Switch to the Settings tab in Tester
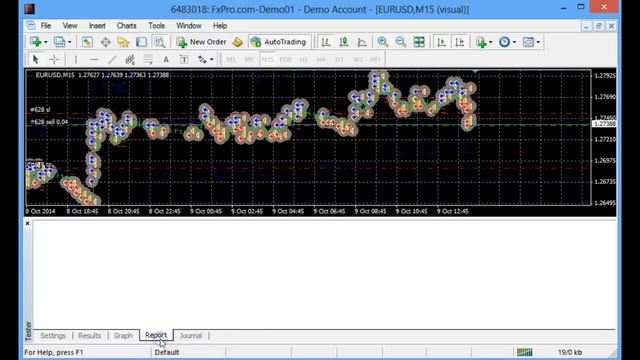The image size is (640, 360). point(53,336)
